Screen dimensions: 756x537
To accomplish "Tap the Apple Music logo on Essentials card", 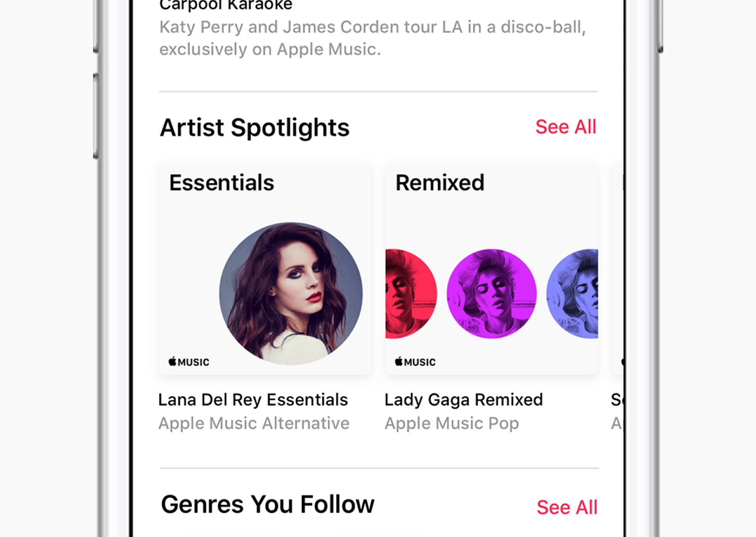I will pyautogui.click(x=189, y=362).
